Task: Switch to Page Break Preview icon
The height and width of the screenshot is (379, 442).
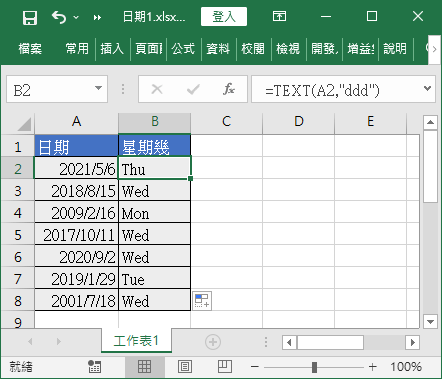Action: point(225,367)
